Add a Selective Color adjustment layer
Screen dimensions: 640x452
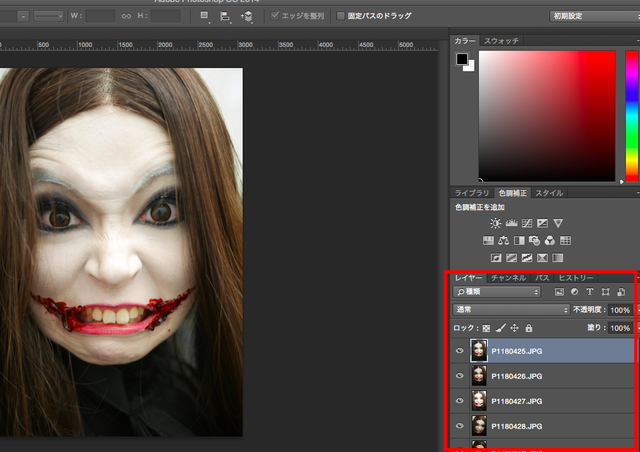542,258
